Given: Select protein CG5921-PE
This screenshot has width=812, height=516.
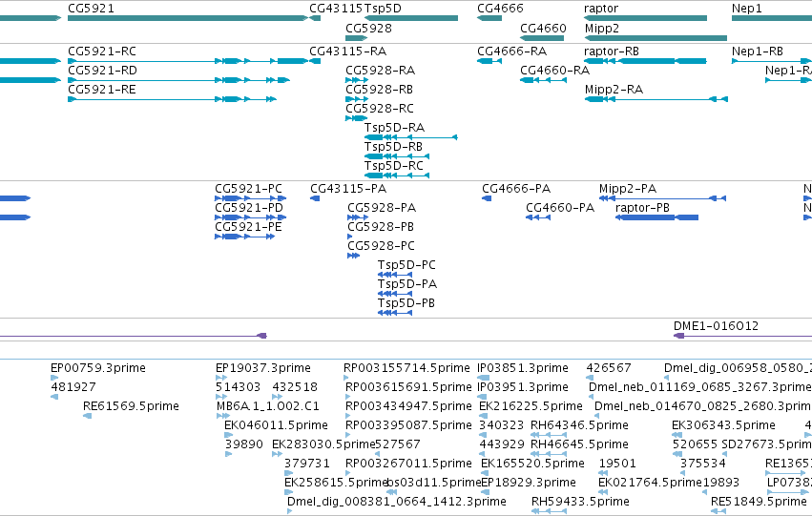Looking at the screenshot, I should [x=245, y=237].
